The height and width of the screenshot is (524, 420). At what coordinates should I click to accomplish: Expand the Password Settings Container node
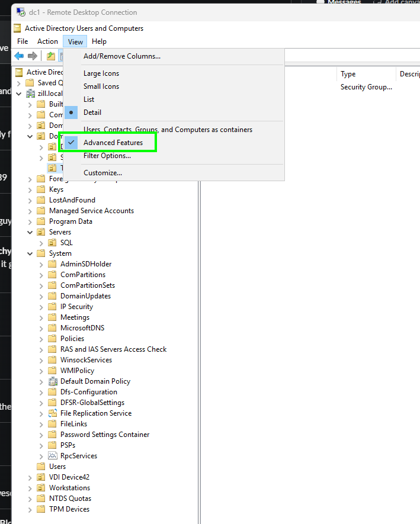41,435
